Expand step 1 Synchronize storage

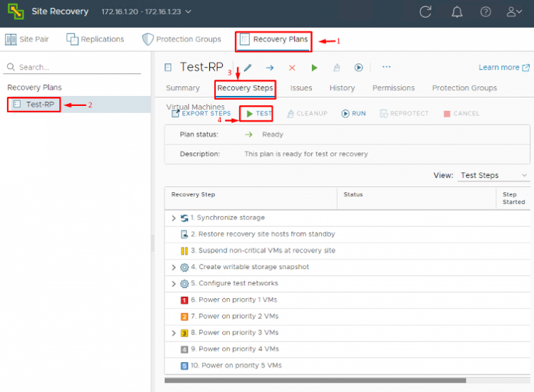[173, 218]
